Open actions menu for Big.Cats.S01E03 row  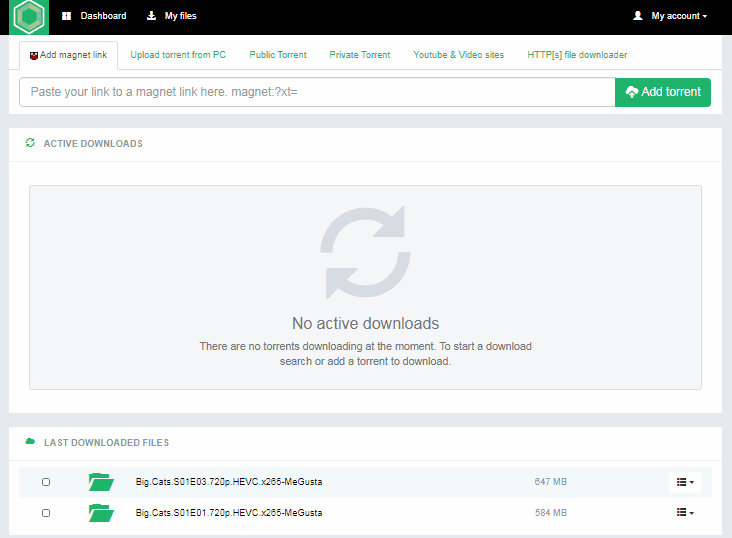[x=685, y=482]
